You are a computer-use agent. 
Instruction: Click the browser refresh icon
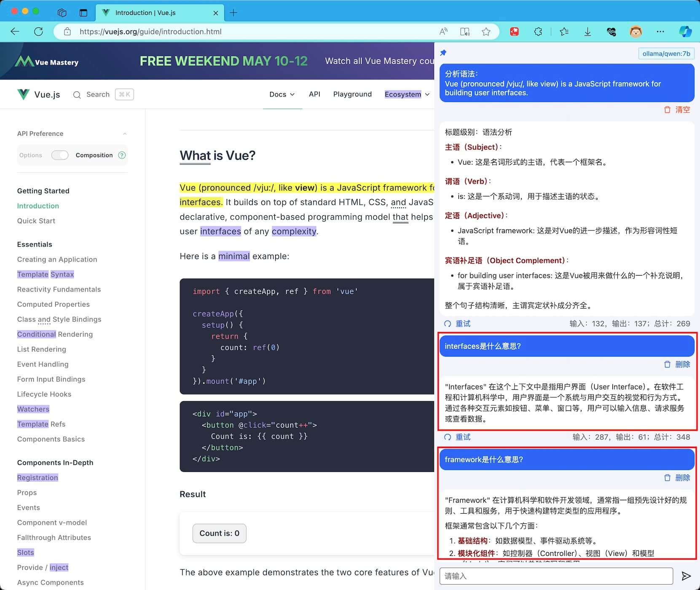click(38, 32)
